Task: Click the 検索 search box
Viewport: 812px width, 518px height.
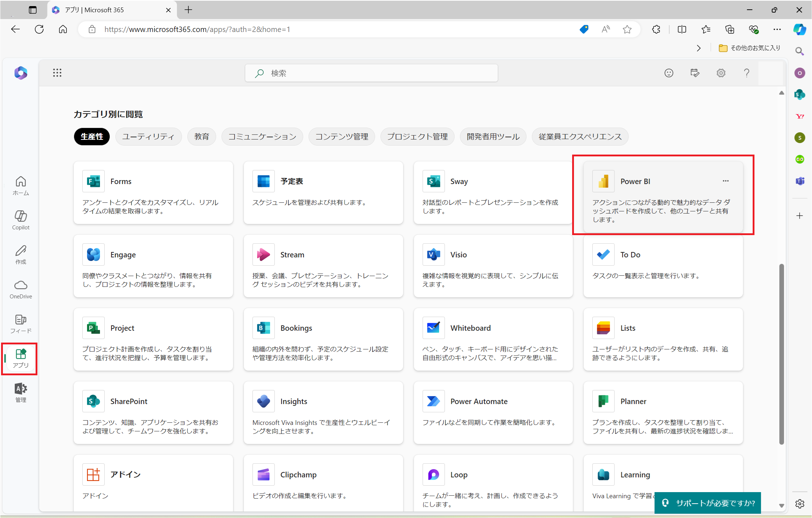Action: (371, 73)
